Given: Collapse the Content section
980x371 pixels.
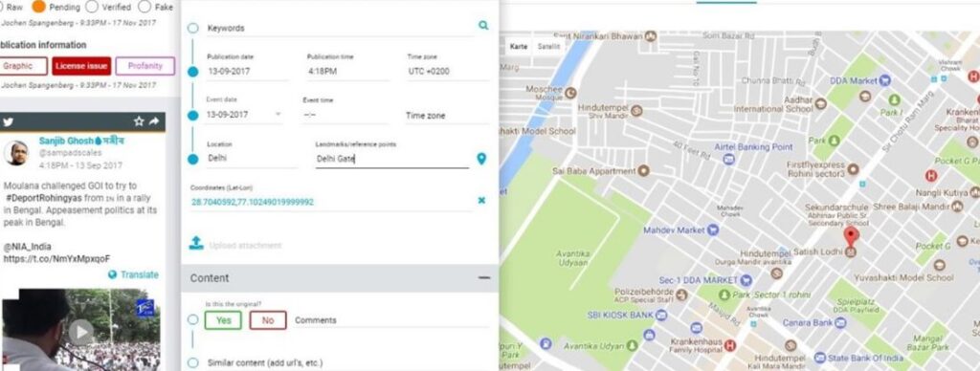Looking at the screenshot, I should click(483, 278).
